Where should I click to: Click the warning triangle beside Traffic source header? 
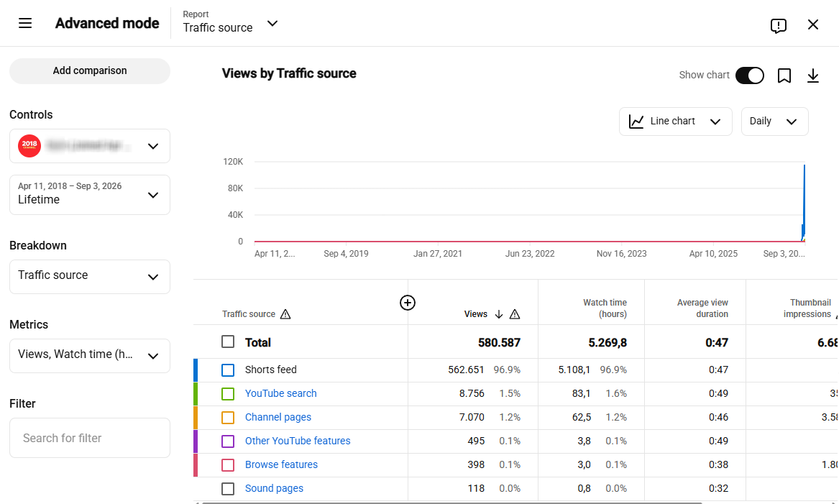pos(285,314)
